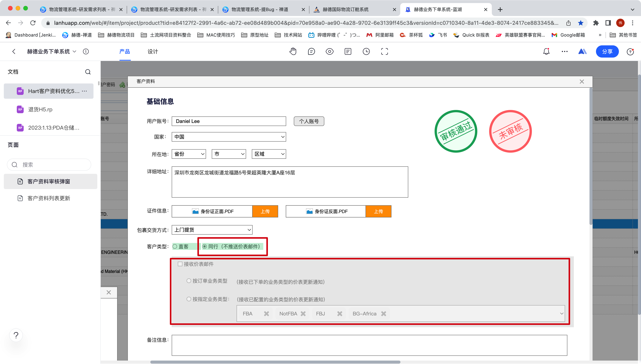Open notifications via the bell icon
Image resolution: width=641 pixels, height=364 pixels.
546,51
